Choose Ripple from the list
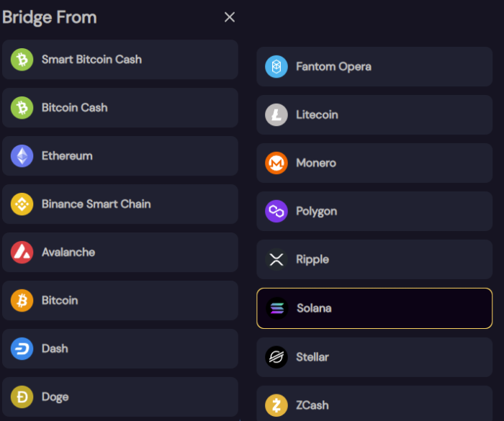 [x=374, y=260]
